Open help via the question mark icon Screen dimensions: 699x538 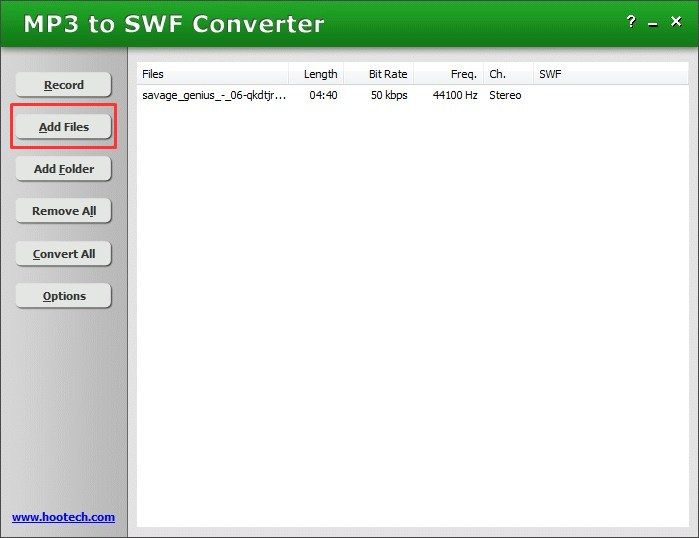[631, 21]
